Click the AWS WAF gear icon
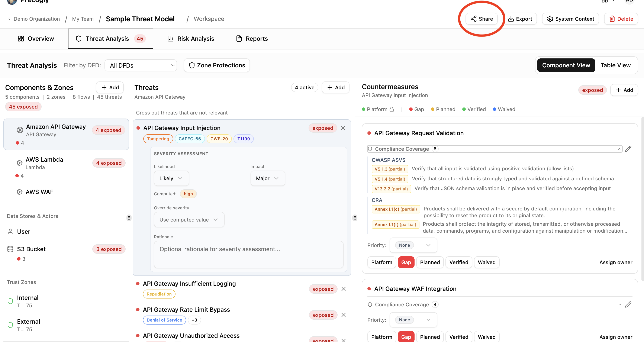 (x=19, y=192)
